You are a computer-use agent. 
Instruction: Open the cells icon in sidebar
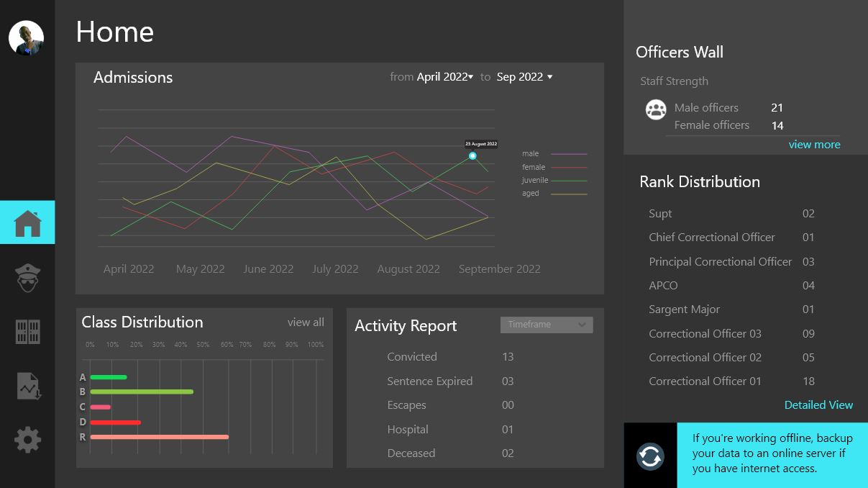(27, 332)
